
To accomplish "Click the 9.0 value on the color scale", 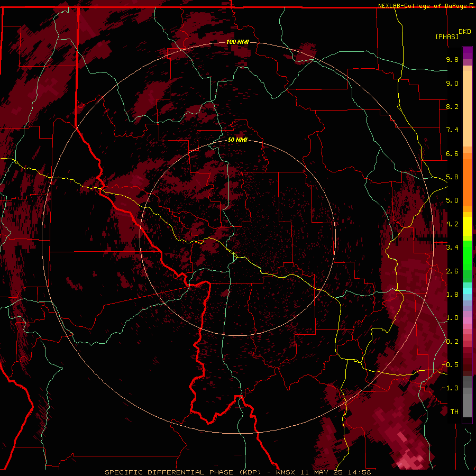I will 452,83.
